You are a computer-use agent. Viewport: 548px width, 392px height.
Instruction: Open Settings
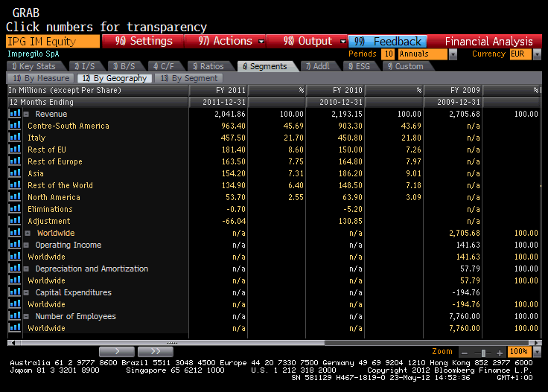pyautogui.click(x=143, y=41)
